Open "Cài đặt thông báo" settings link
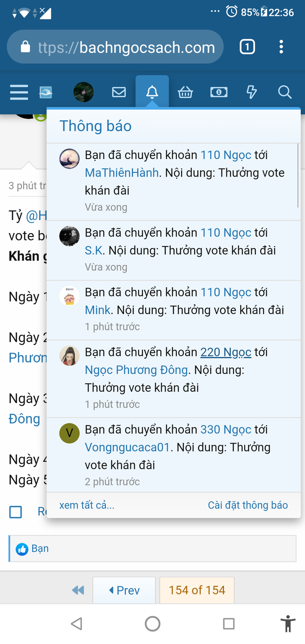This screenshot has width=305, height=644. (248, 505)
